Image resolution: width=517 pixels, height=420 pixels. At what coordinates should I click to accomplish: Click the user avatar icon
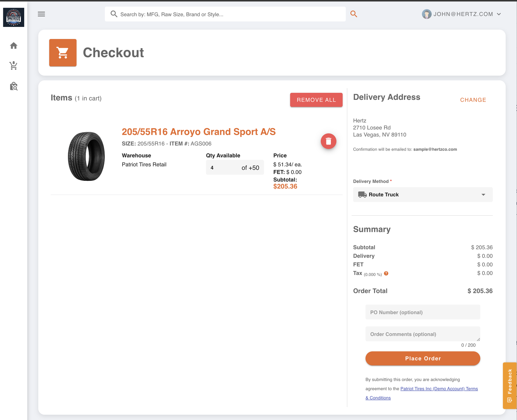coord(427,14)
